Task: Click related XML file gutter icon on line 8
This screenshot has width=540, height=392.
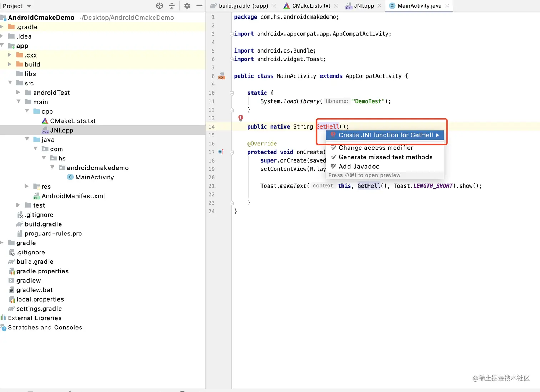Action: coord(221,76)
